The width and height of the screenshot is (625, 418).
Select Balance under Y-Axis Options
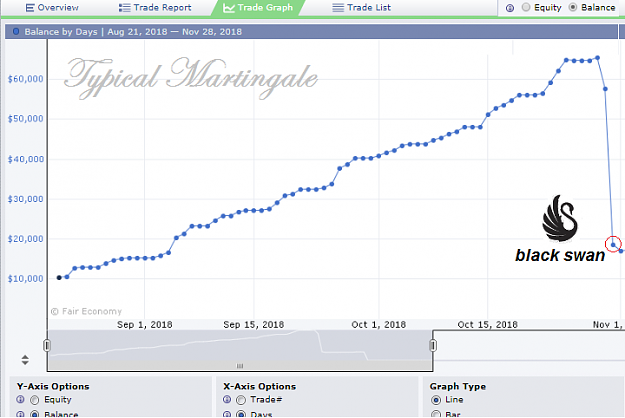[x=35, y=415]
